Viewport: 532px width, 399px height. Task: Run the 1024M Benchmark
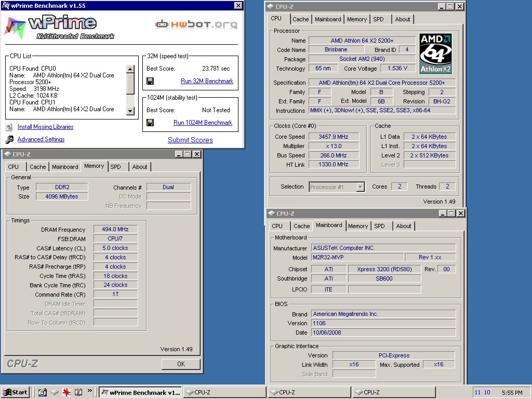(203, 123)
